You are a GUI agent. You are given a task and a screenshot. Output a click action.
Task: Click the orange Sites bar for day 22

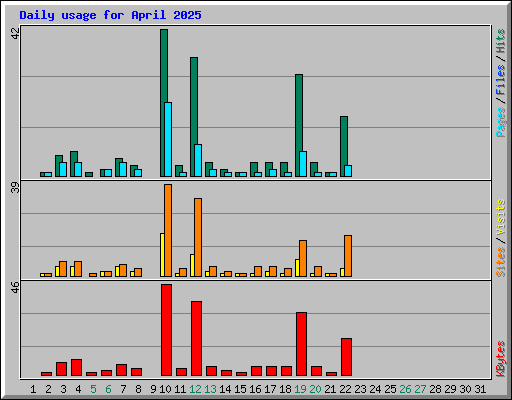348,256
